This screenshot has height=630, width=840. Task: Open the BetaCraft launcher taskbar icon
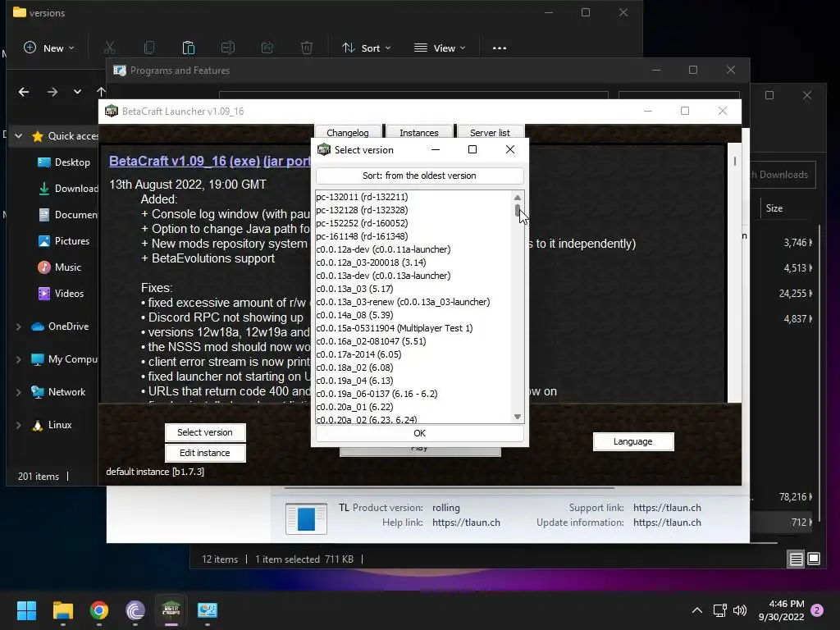coord(171,610)
